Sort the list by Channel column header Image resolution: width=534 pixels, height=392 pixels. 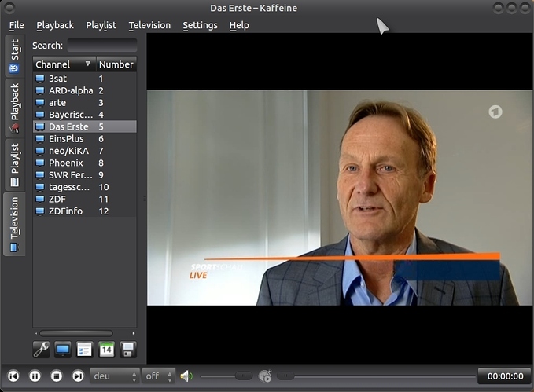coord(63,64)
